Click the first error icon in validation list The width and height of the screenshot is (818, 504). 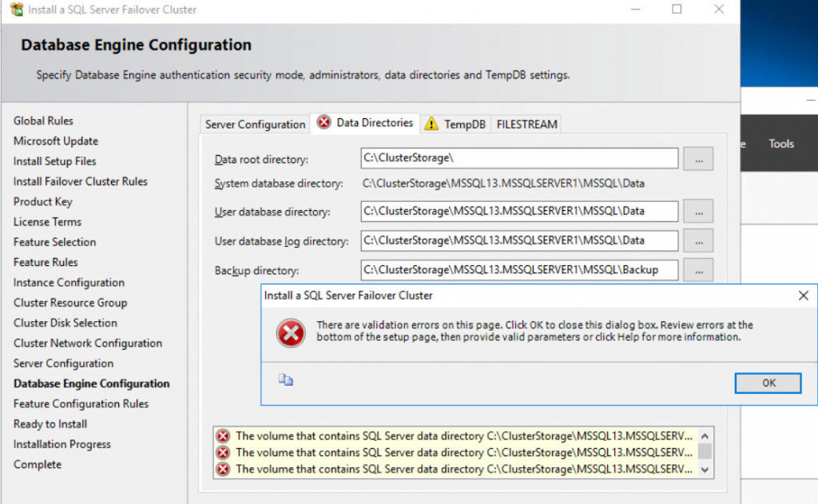224,435
